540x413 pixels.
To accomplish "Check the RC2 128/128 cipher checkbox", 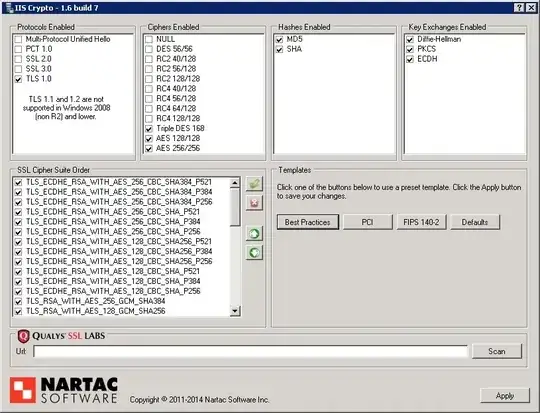I will pos(149,79).
